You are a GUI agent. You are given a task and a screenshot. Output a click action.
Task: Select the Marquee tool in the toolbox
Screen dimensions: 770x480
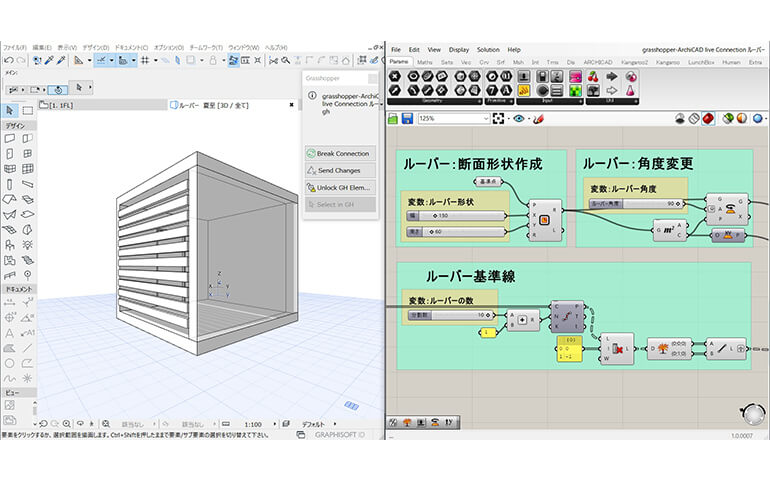click(x=27, y=110)
